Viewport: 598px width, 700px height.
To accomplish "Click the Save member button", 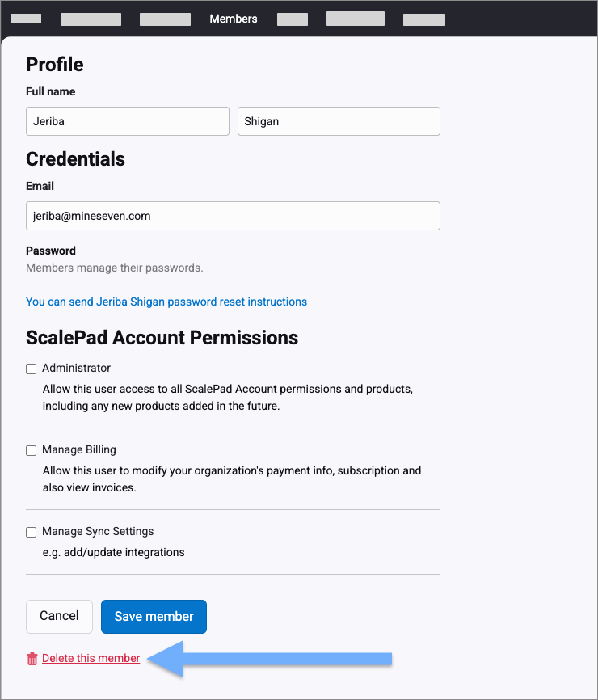I will tap(154, 616).
